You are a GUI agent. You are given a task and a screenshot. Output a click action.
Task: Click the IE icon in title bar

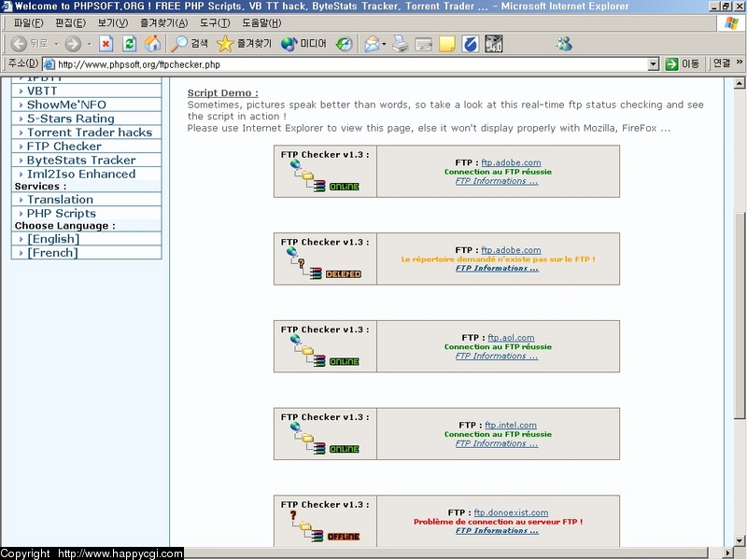(x=7, y=7)
